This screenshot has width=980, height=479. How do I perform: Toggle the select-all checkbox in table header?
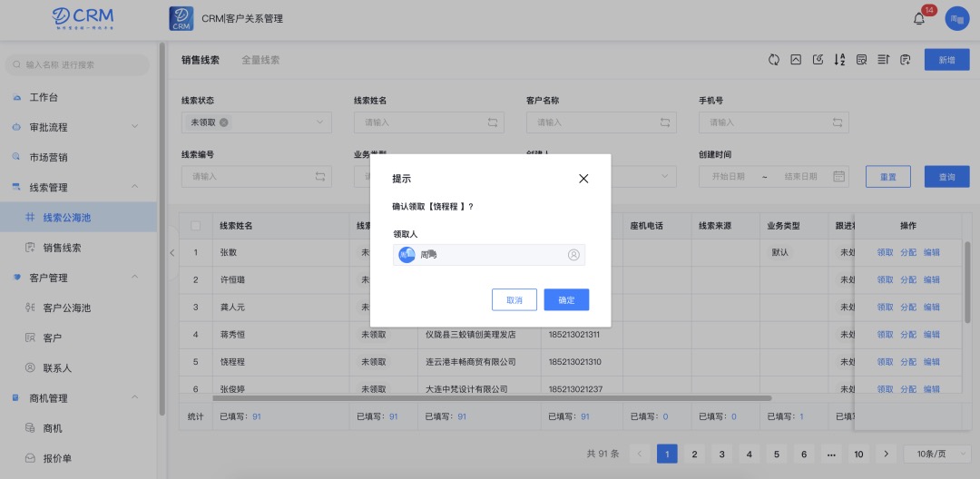195,225
